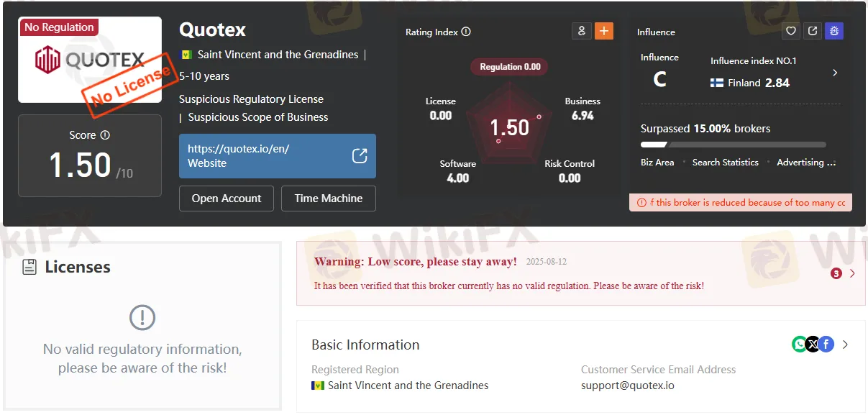Click the Score info icon
The image size is (868, 415).
105,135
